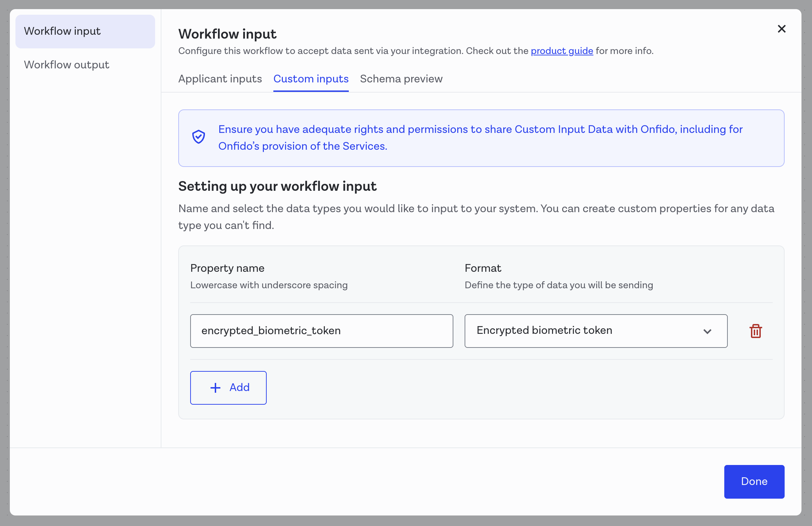812x526 pixels.
Task: Add a new custom input property
Action: pos(228,387)
